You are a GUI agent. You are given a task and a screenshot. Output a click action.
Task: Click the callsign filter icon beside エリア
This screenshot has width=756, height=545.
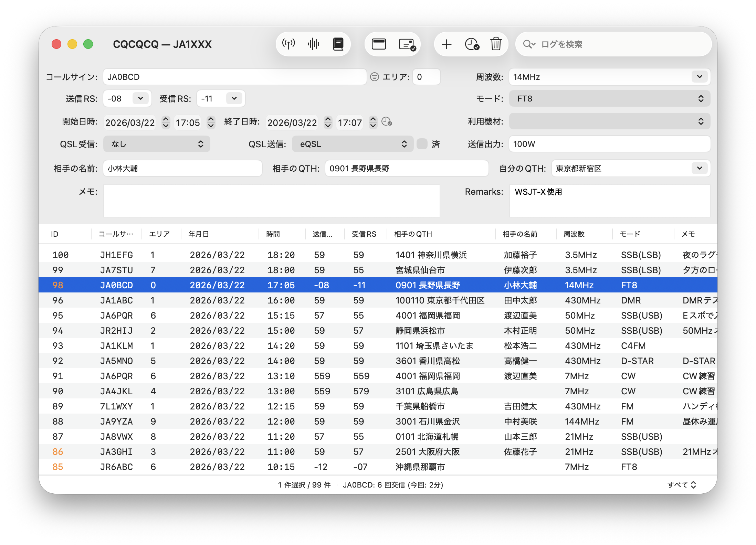[374, 77]
